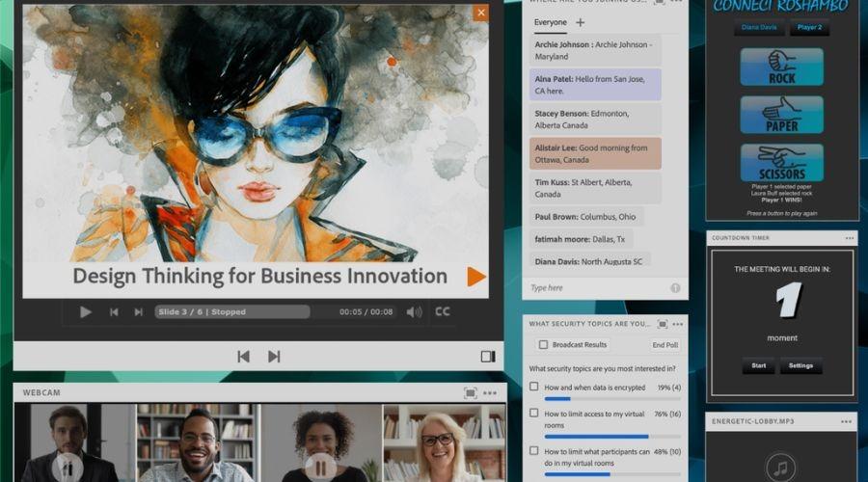The width and height of the screenshot is (868, 482).
Task: Click the orange play arrow on the slide
Action: click(475, 277)
